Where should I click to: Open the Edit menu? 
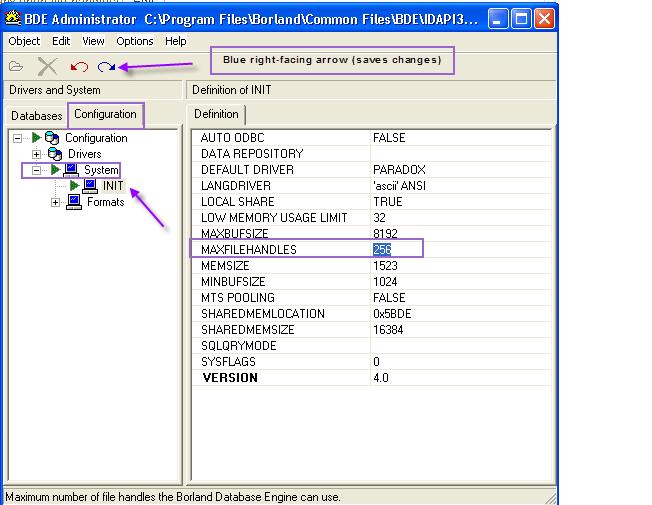coord(61,41)
